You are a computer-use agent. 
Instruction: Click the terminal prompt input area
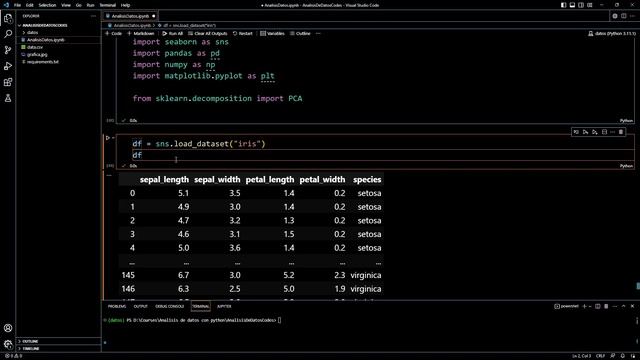pos(280,320)
